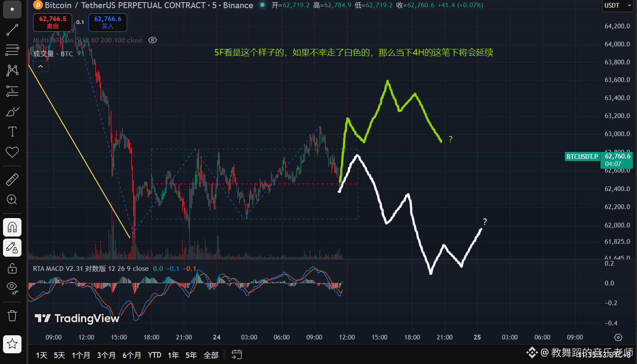
Task: Open the heart icons and emoji tool
Action: coord(12,152)
